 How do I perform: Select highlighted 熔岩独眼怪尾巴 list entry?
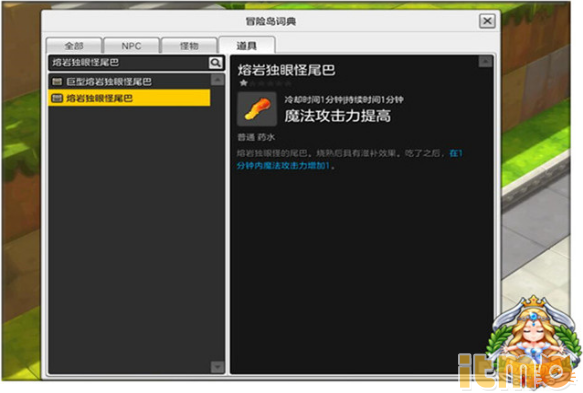[129, 98]
